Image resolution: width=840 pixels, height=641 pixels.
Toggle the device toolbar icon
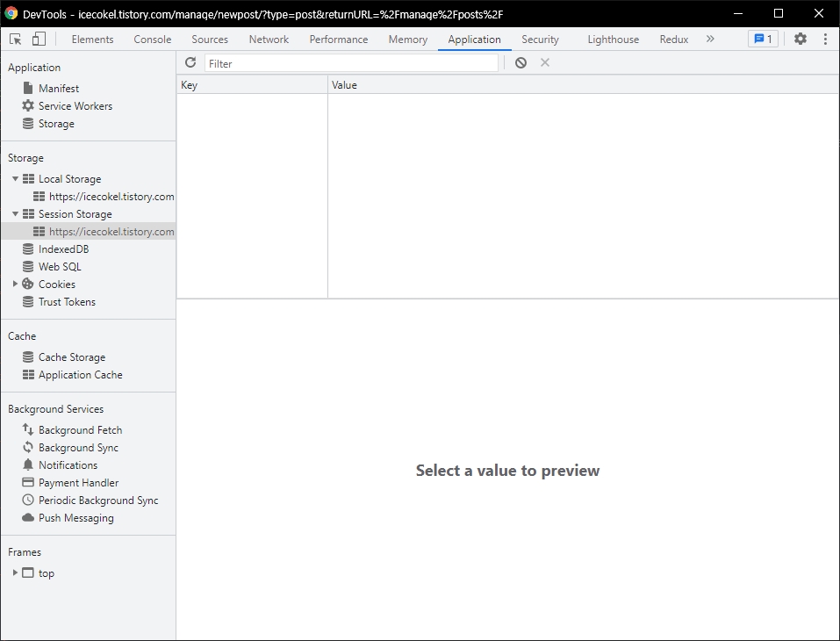pyautogui.click(x=39, y=40)
